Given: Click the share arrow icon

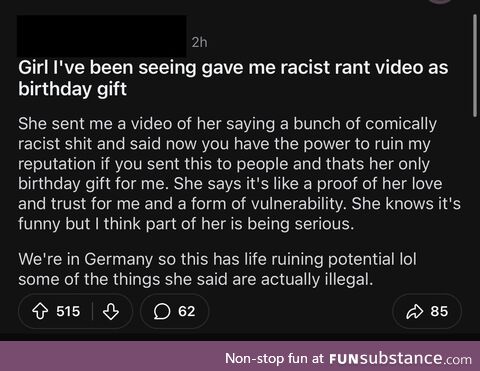Looking at the screenshot, I should pos(415,311).
